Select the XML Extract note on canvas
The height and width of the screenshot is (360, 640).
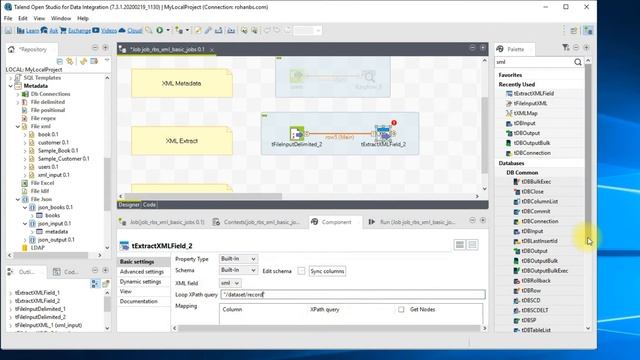[182, 141]
